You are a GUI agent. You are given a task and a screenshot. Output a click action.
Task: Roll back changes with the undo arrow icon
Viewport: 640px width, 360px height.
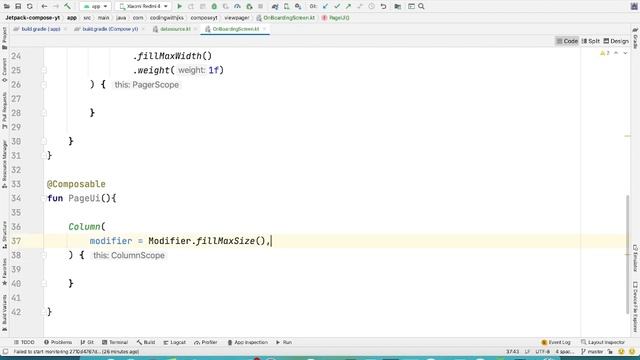(x=383, y=7)
